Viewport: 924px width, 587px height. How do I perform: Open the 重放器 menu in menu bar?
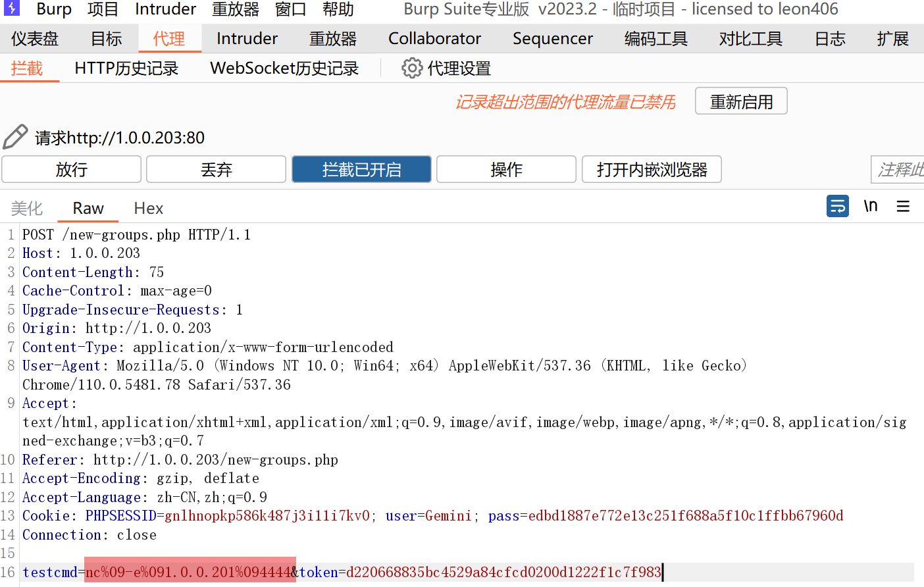click(x=236, y=9)
